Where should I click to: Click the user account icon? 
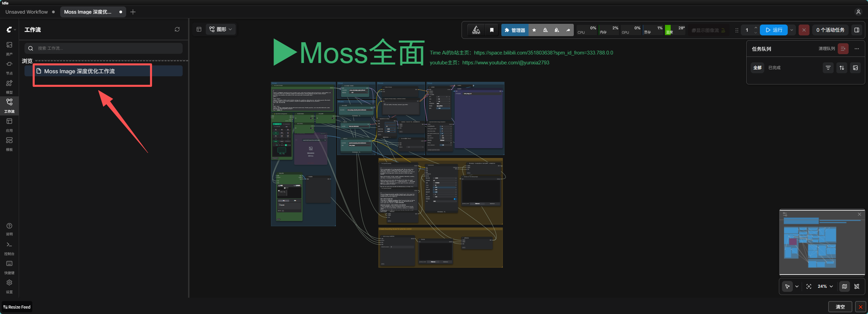[x=858, y=12]
